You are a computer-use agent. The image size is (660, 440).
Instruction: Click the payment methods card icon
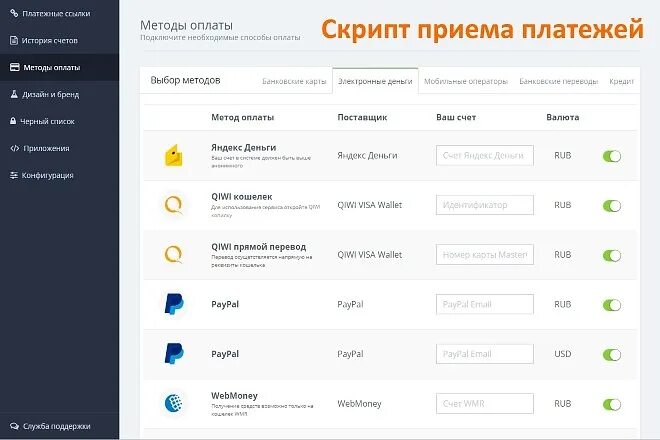point(15,67)
